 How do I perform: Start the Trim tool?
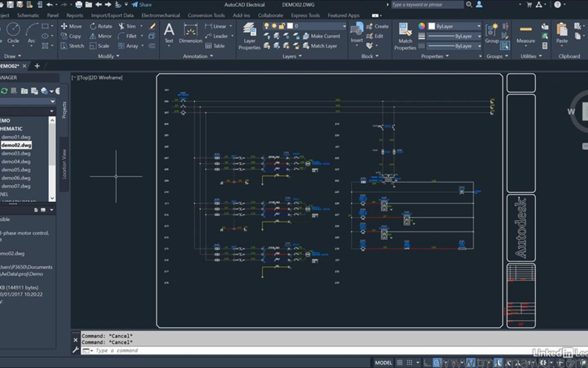pyautogui.click(x=127, y=26)
